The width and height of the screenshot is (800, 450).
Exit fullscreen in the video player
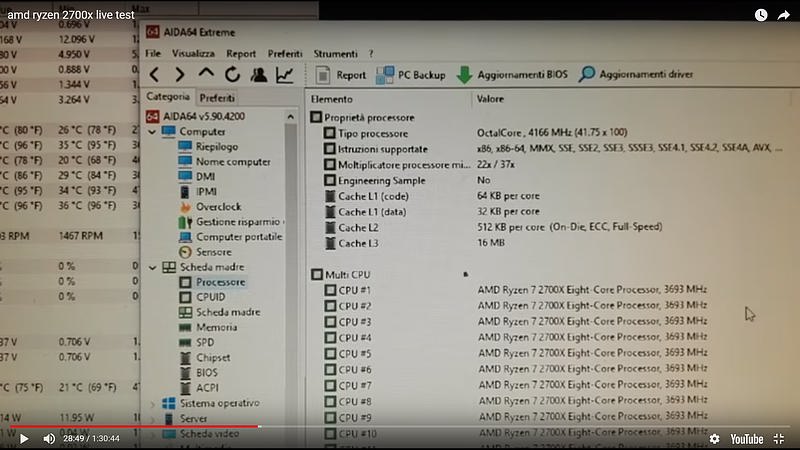pyautogui.click(x=779, y=439)
